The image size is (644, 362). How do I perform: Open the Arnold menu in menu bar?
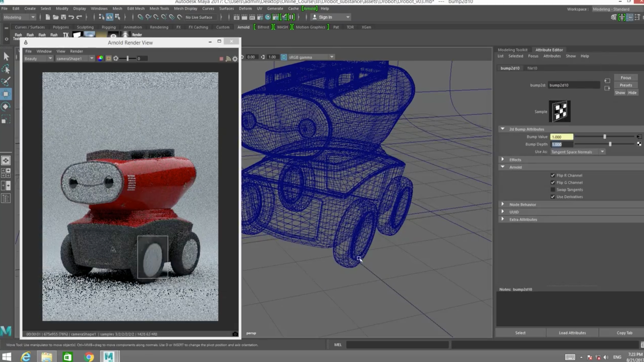click(309, 8)
